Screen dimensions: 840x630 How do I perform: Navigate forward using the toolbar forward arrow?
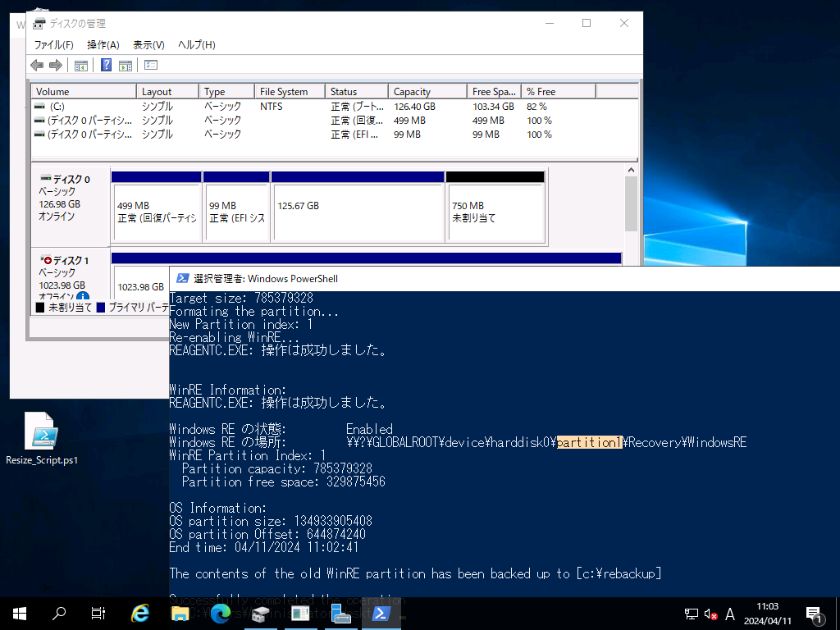(54, 66)
